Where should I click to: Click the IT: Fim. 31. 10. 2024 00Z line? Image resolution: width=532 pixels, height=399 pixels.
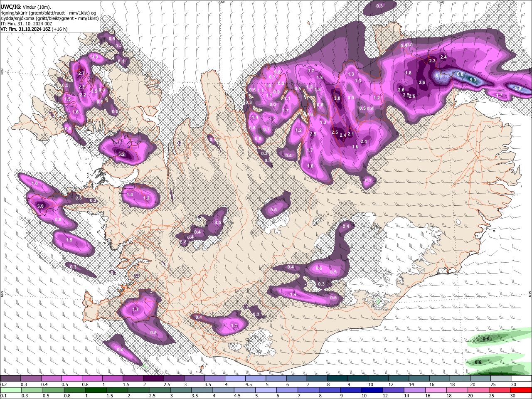[x=26, y=24]
